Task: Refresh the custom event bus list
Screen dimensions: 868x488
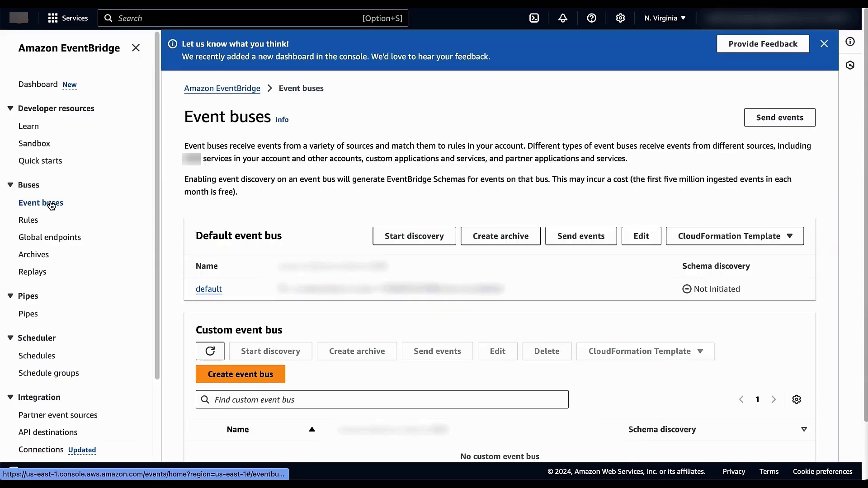Action: tap(210, 351)
